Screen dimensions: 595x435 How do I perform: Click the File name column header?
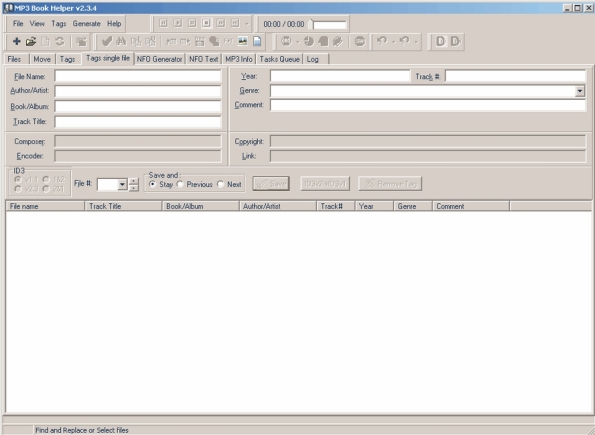(x=45, y=206)
